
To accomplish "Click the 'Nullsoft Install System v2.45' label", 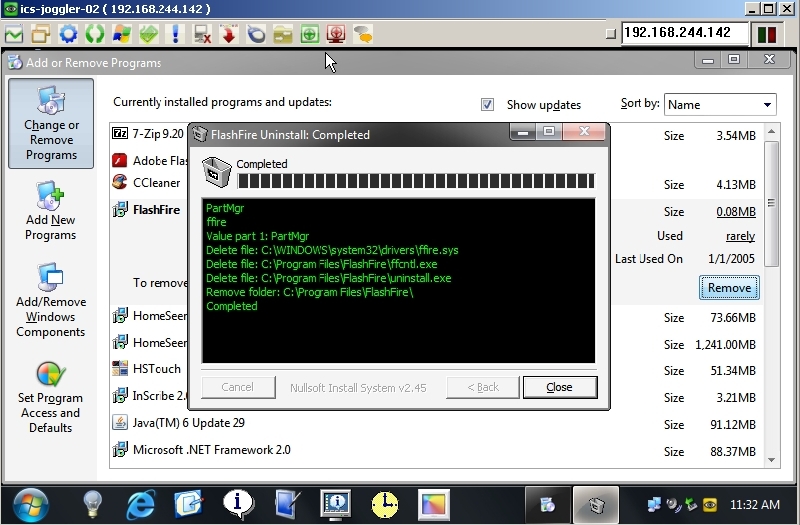I will pyautogui.click(x=358, y=388).
